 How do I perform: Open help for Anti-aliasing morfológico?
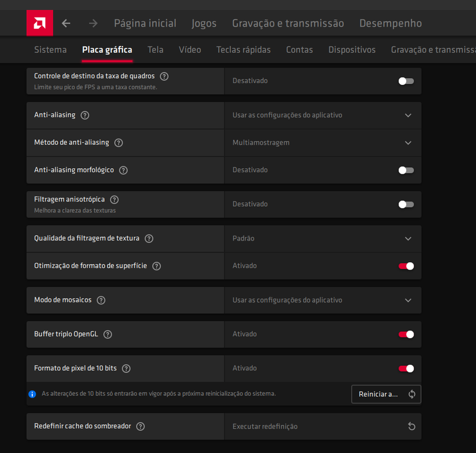[124, 170]
